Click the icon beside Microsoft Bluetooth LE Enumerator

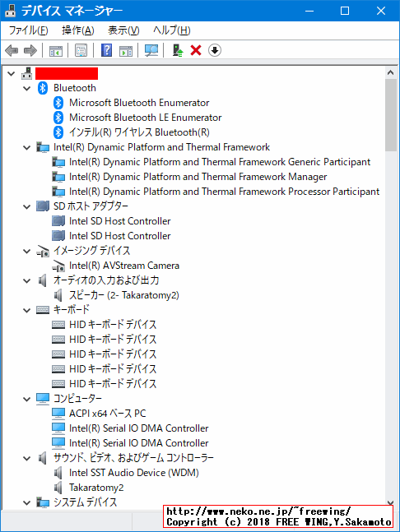(x=58, y=118)
